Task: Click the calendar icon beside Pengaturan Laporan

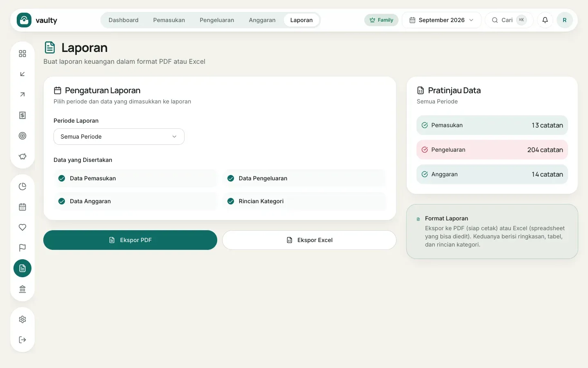Action: [x=58, y=90]
